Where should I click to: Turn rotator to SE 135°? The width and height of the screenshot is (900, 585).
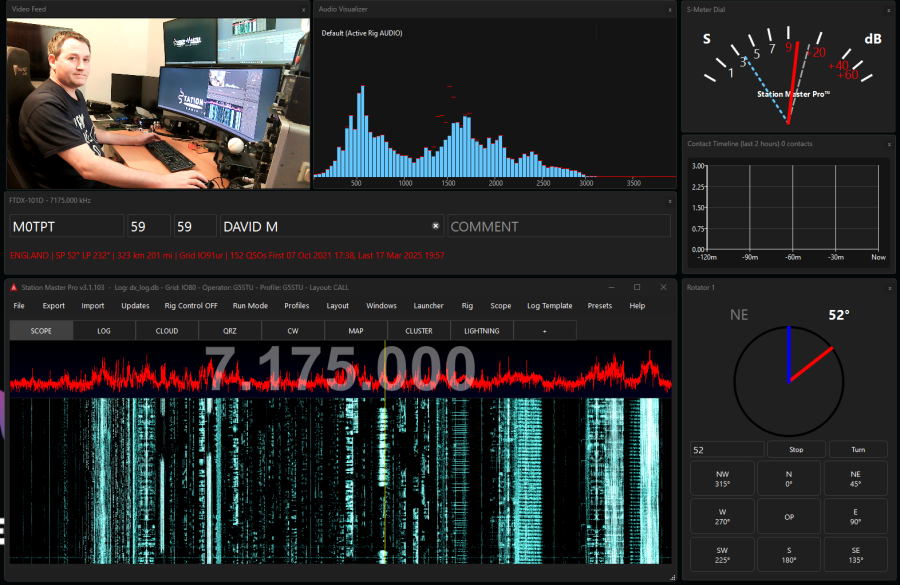[855, 555]
